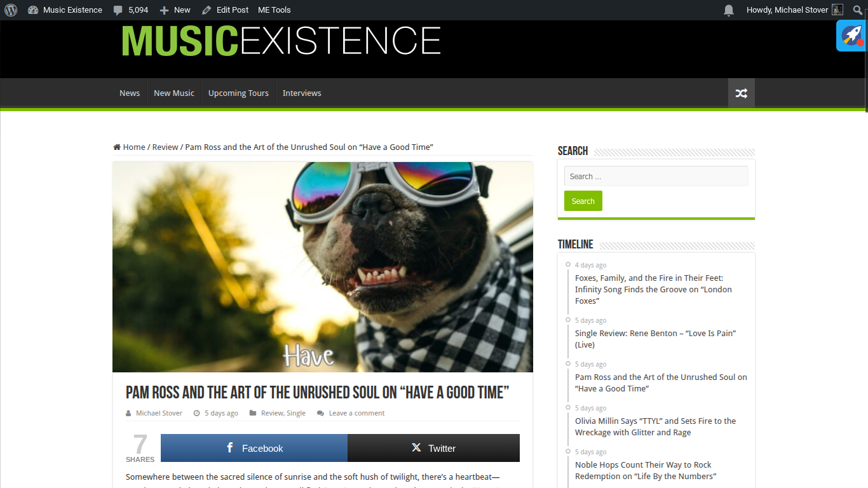Click the Home icon in breadcrumbs

(117, 147)
